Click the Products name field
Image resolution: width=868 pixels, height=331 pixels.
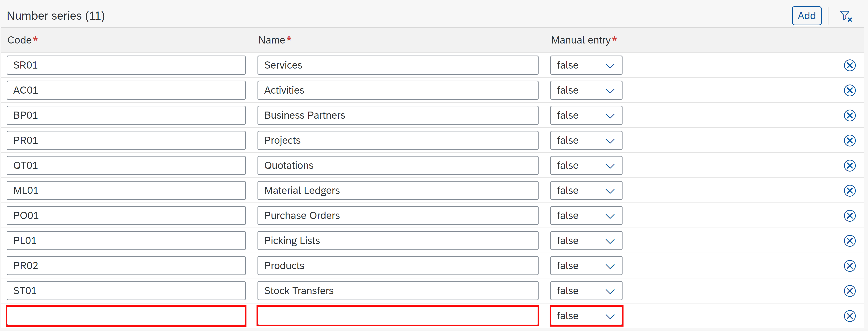(x=398, y=266)
